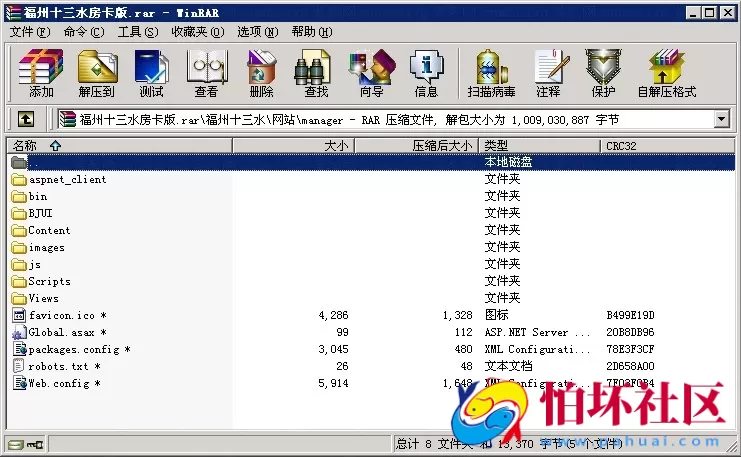Expand the archive path dropdown arrow
Screen dimensions: 741x457
(721, 119)
